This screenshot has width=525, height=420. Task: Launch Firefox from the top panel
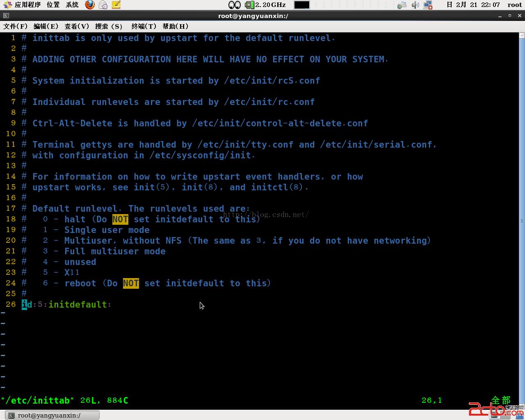90,5
